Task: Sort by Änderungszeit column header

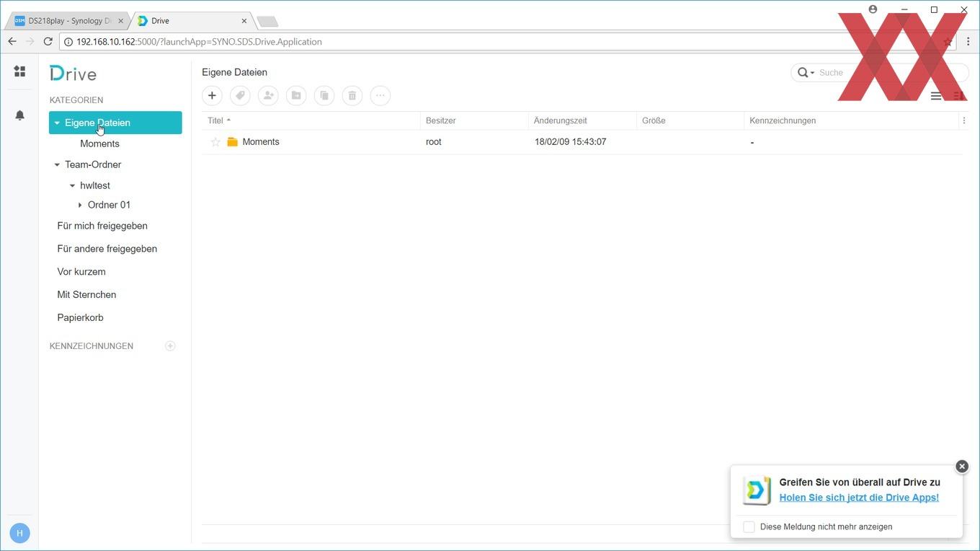Action: click(x=582, y=120)
